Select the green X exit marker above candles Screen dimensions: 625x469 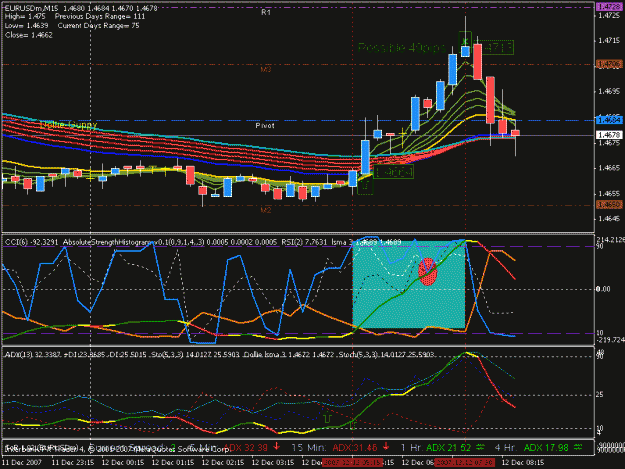tap(465, 39)
